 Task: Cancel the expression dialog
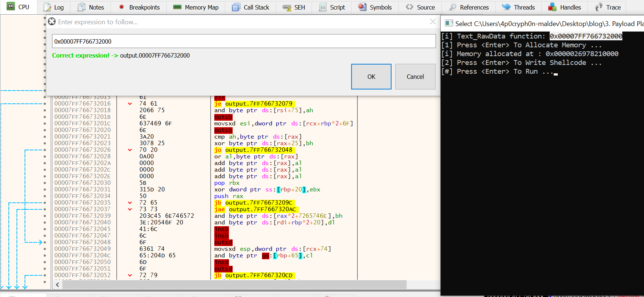[x=415, y=77]
